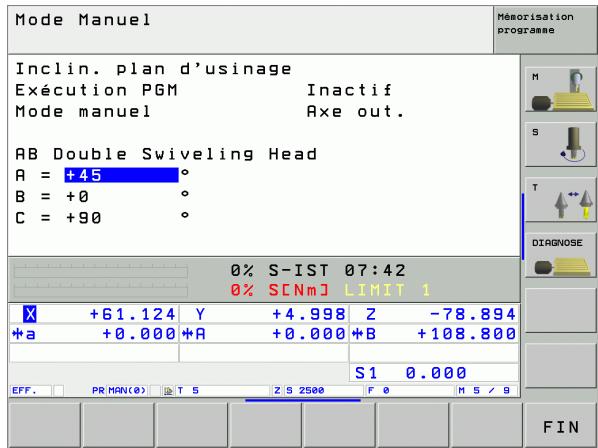Screen dimensions: 598x448
Task: Click the upper spindle load bar gauge
Action: [x=101, y=271]
